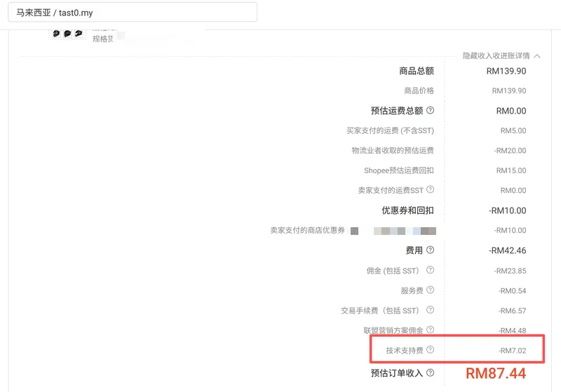
Task: Click help icon beside 服务费
Action: click(x=430, y=290)
